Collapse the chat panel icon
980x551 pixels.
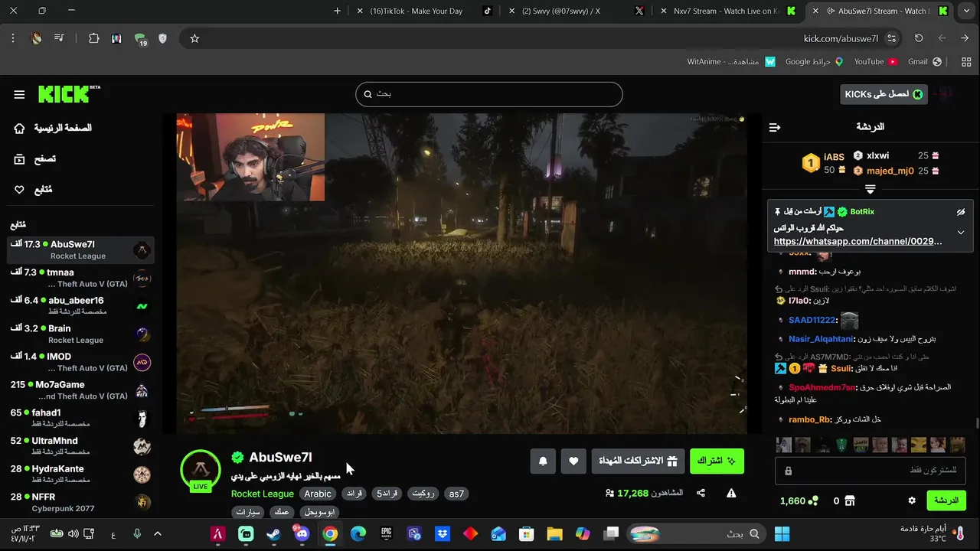[x=775, y=127]
